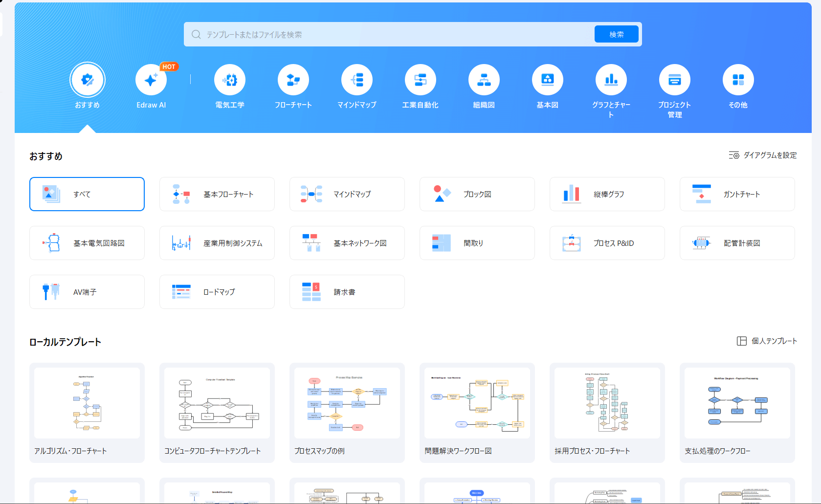Open the 基本図 category icon
The image size is (821, 504).
tap(548, 80)
